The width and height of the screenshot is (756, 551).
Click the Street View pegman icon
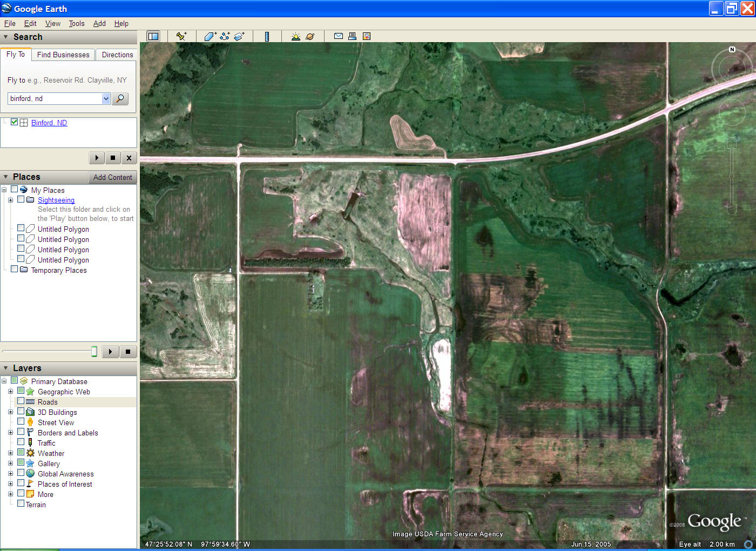click(x=30, y=422)
